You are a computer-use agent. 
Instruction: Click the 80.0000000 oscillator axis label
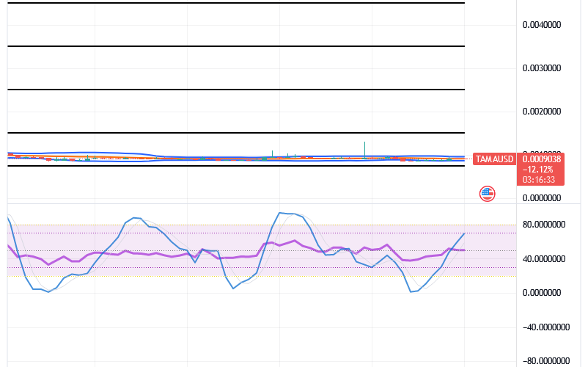(x=544, y=225)
